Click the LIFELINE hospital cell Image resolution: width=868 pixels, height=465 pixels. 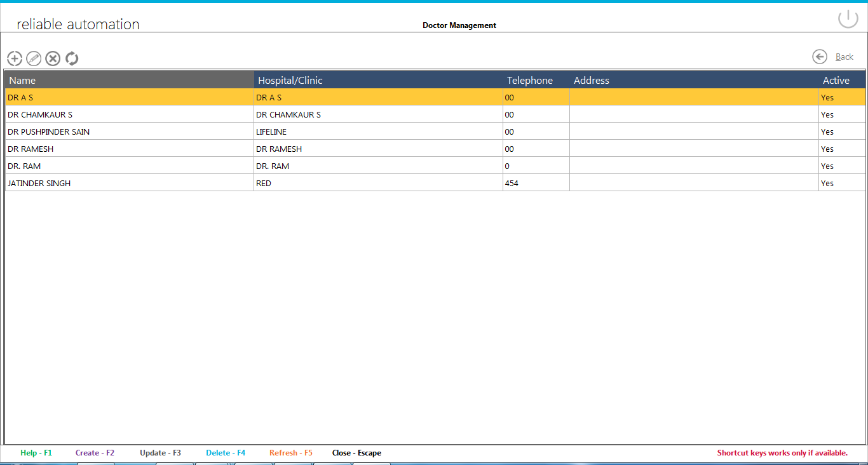tap(378, 131)
